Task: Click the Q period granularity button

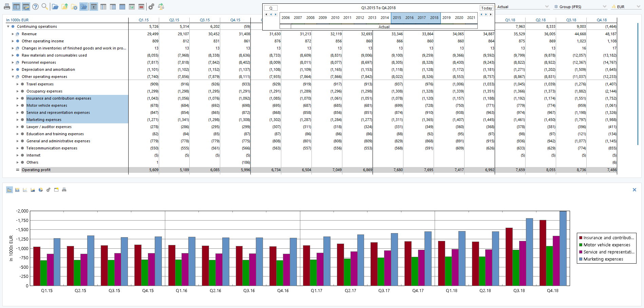Action: pyautogui.click(x=271, y=8)
